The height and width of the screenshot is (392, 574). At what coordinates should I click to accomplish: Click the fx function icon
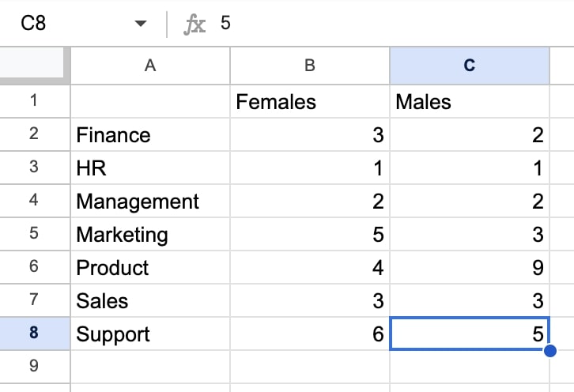pyautogui.click(x=194, y=24)
